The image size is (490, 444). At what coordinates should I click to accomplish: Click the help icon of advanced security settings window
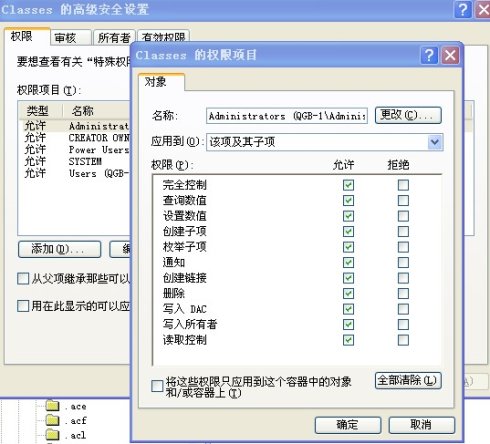[463, 9]
